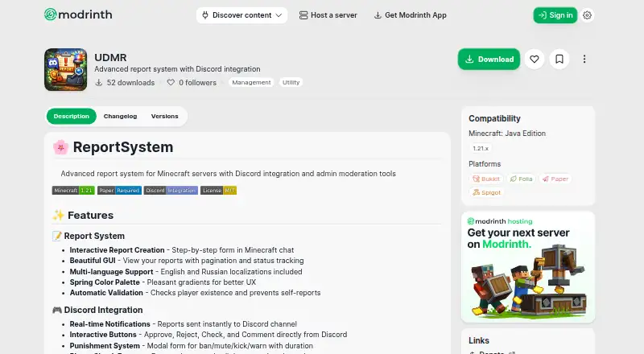
Task: Open settings gear icon in header
Action: point(588,15)
